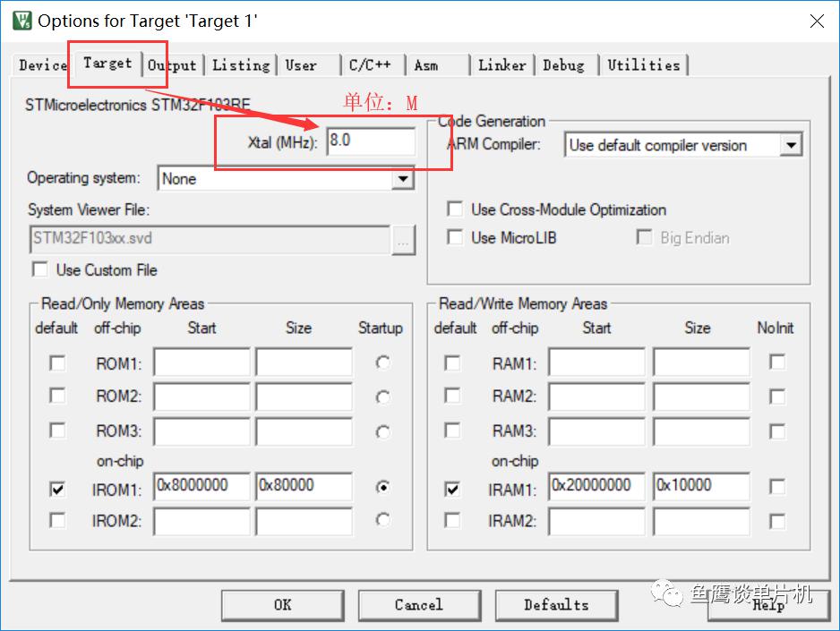Click the ROM1 Start address field

click(202, 362)
